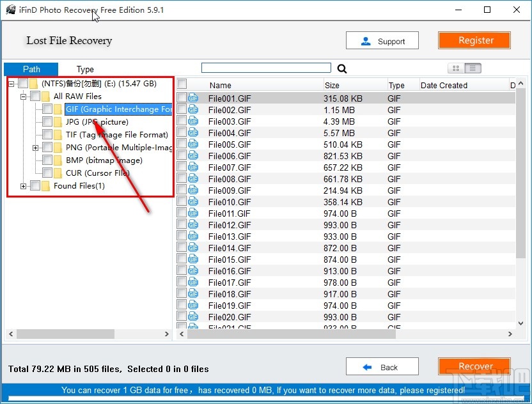
Task: Click tree panel scroll-right arrow
Action: point(167,334)
